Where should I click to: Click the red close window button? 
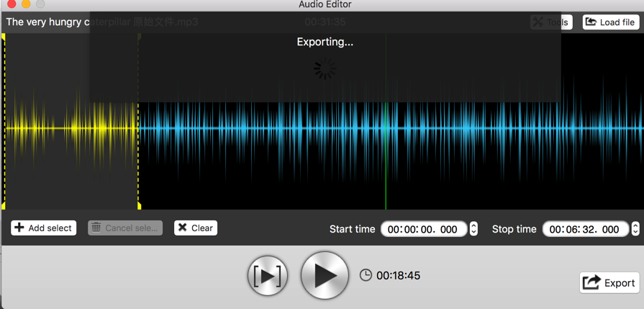(12, 4)
